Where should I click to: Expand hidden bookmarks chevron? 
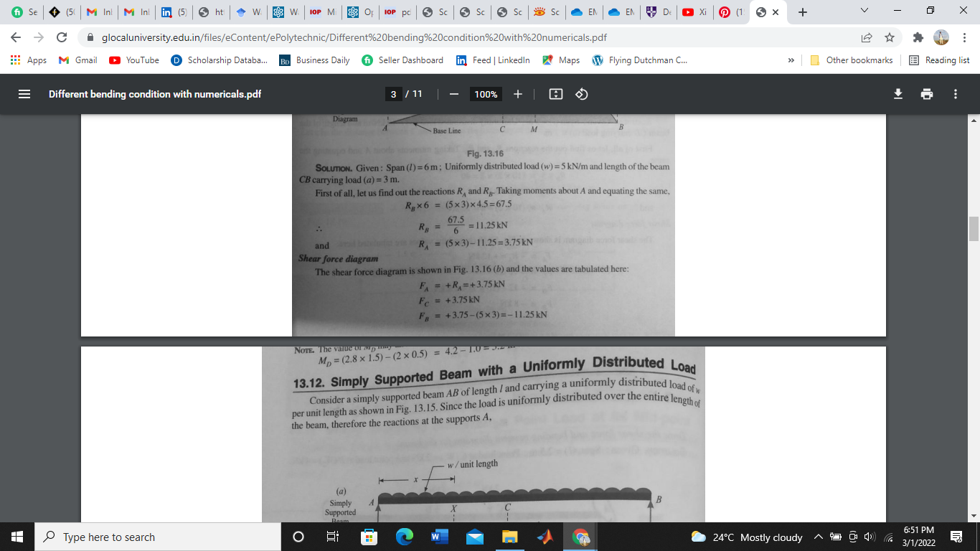(x=791, y=60)
